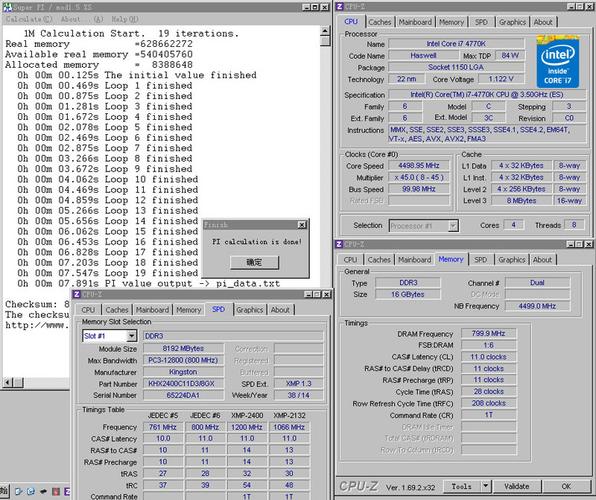Open About tab in the top CPU-Z window
596x500 pixels.
point(543,22)
